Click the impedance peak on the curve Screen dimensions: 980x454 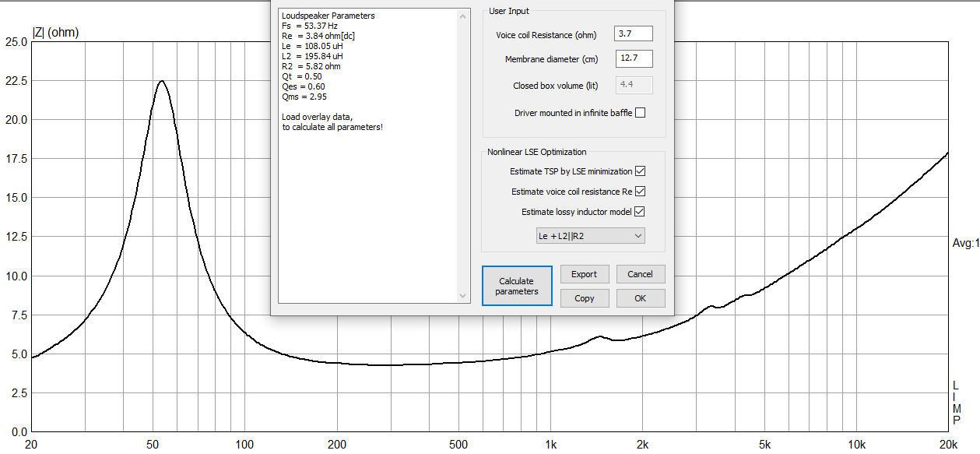tap(161, 81)
